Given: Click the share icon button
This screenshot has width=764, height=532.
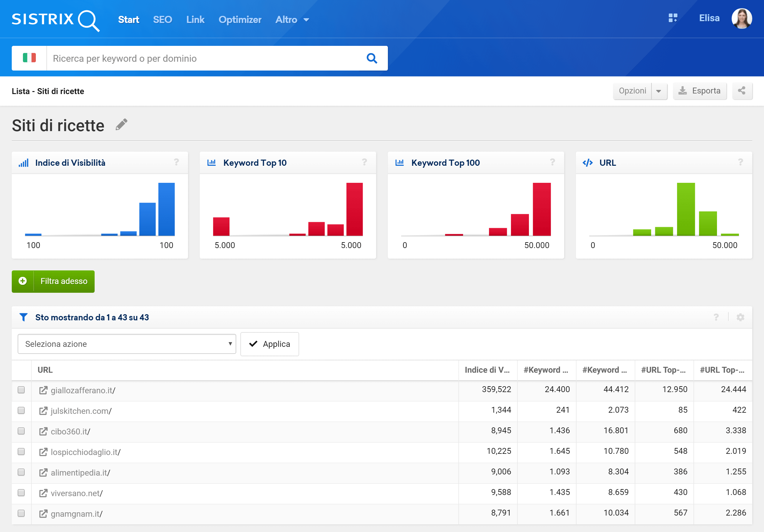Looking at the screenshot, I should 741,91.
